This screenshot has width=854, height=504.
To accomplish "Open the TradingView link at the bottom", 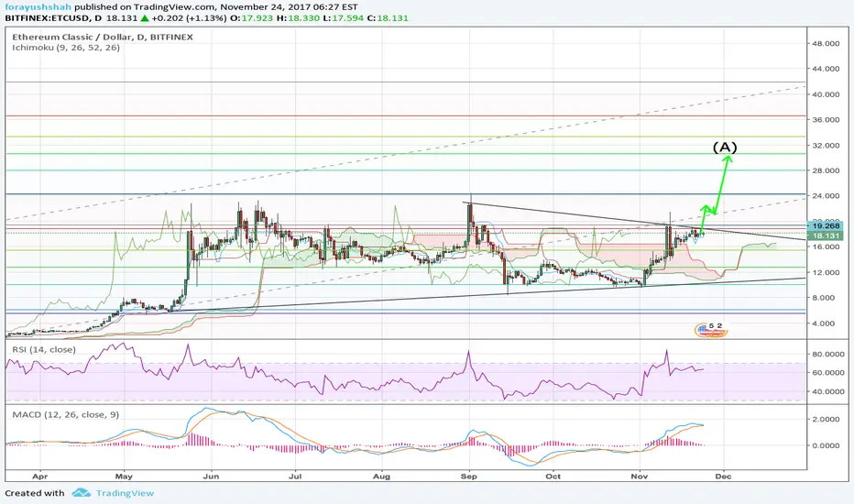I will [x=125, y=493].
